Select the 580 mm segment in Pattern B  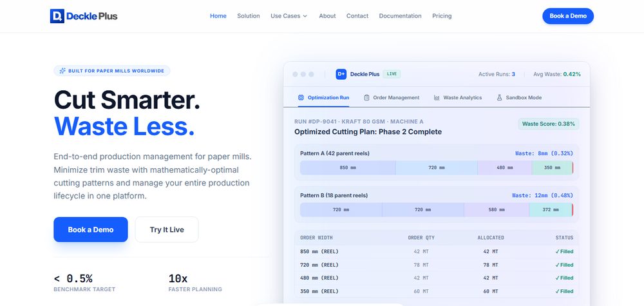pos(497,209)
